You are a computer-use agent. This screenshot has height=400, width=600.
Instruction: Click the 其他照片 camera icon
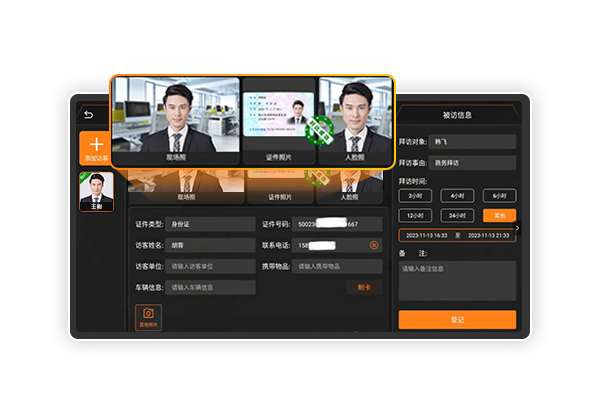pyautogui.click(x=148, y=316)
